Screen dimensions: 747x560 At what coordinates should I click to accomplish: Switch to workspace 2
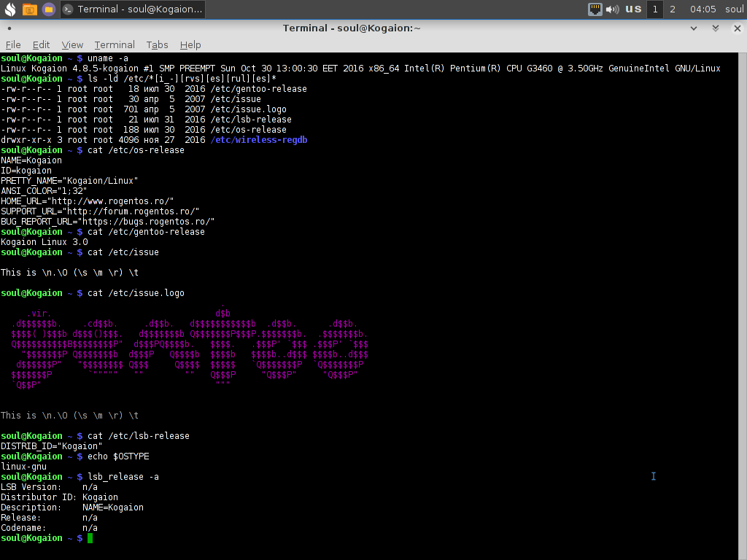click(x=673, y=9)
